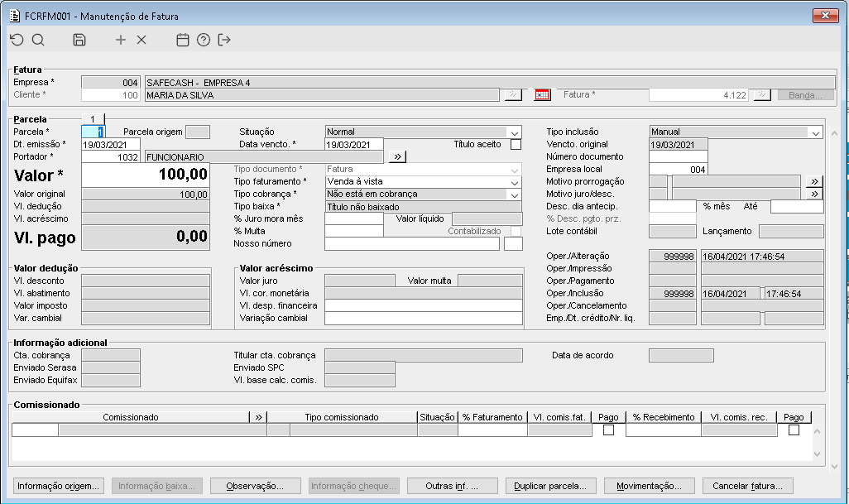Viewport: 849px width, 504px height.
Task: Click the Comissionado code cell in grid
Action: pyautogui.click(x=36, y=430)
